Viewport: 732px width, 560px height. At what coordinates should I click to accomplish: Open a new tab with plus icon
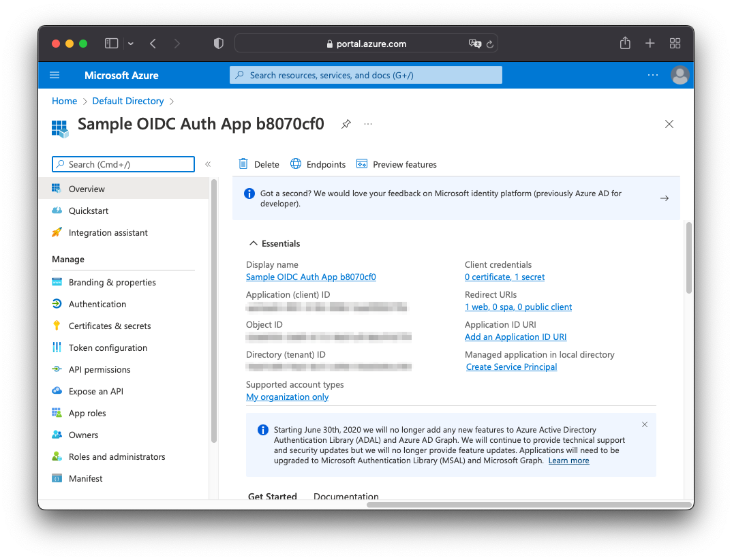pos(650,44)
